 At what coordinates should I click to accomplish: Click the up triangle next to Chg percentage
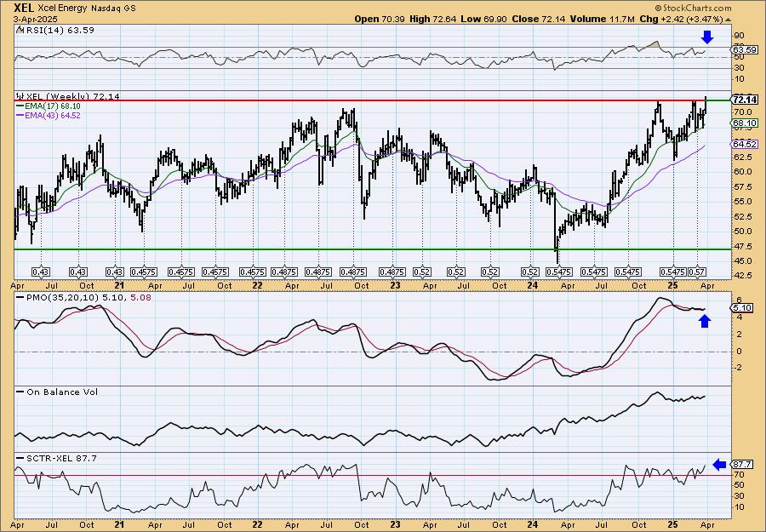point(729,20)
